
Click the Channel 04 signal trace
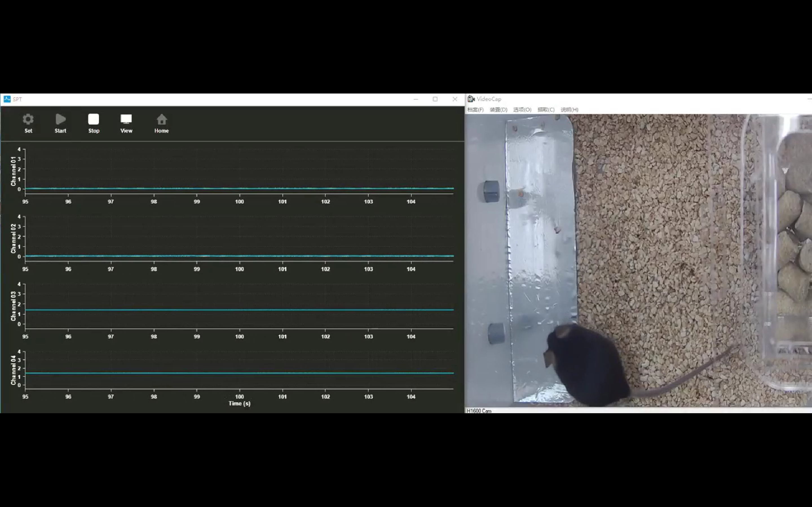[x=239, y=373]
